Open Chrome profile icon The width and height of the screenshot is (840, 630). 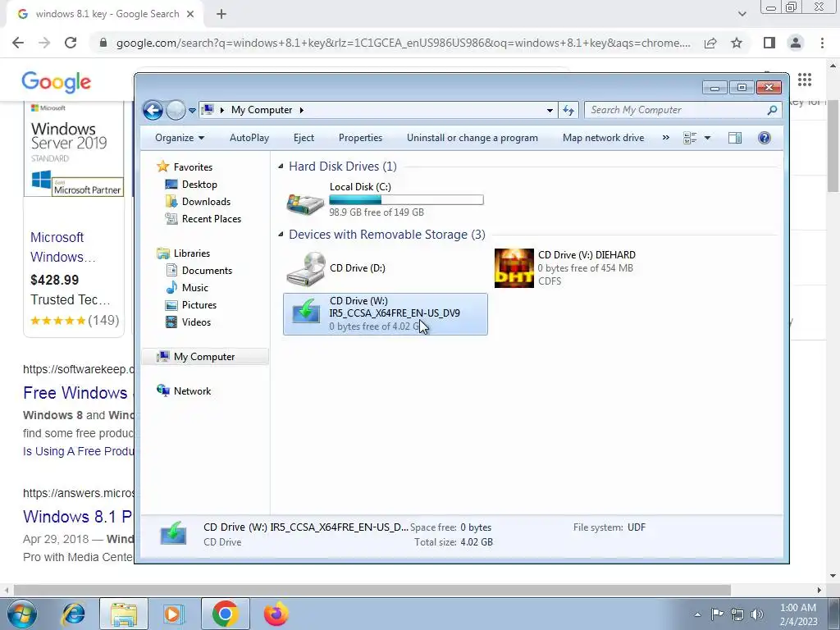click(x=796, y=43)
